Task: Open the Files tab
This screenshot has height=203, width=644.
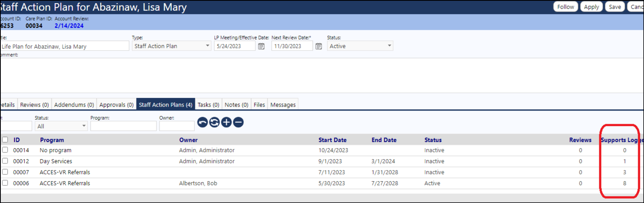Action: coord(259,105)
